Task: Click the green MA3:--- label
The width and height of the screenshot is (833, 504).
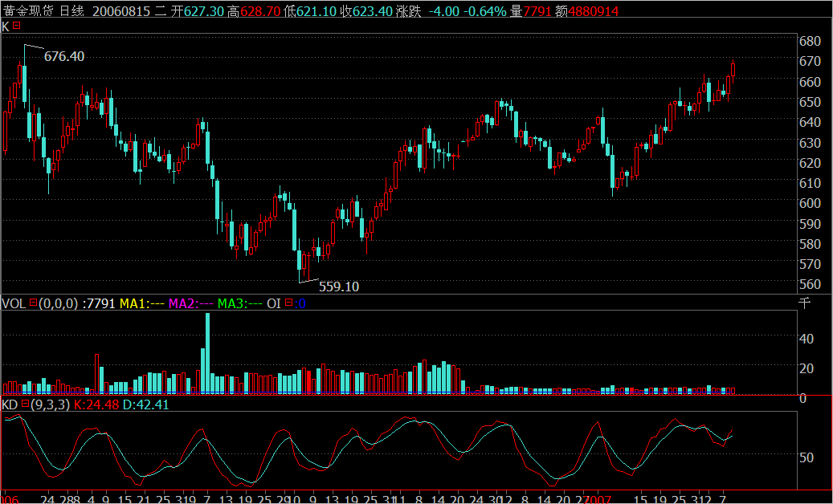Action: (240, 303)
